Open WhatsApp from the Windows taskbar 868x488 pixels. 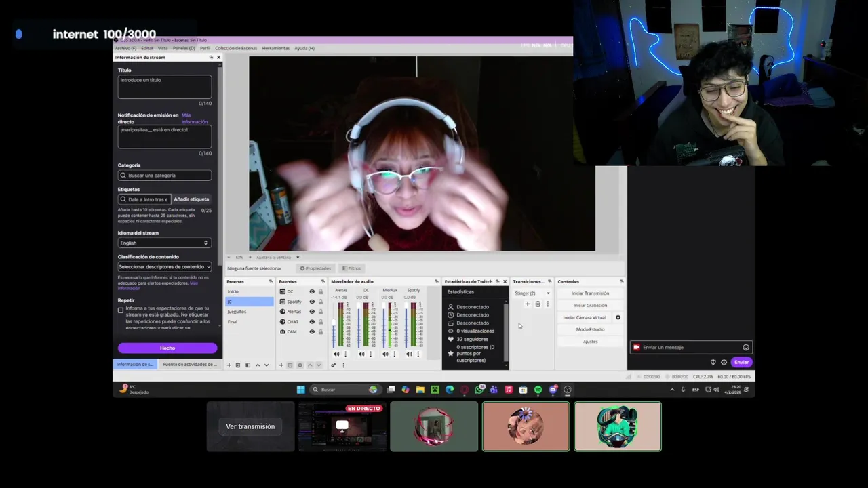point(479,390)
